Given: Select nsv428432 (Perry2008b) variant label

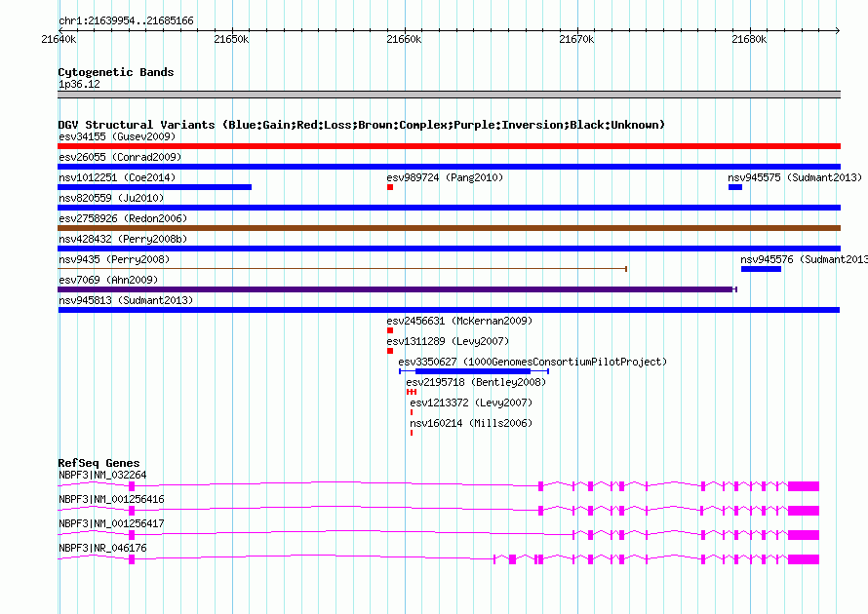Looking at the screenshot, I should coord(123,239).
